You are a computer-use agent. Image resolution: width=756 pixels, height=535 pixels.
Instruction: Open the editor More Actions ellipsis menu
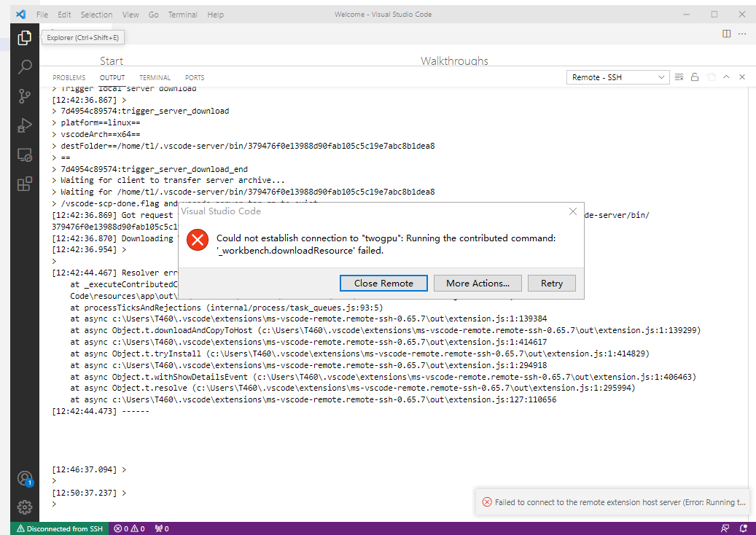[x=742, y=34]
